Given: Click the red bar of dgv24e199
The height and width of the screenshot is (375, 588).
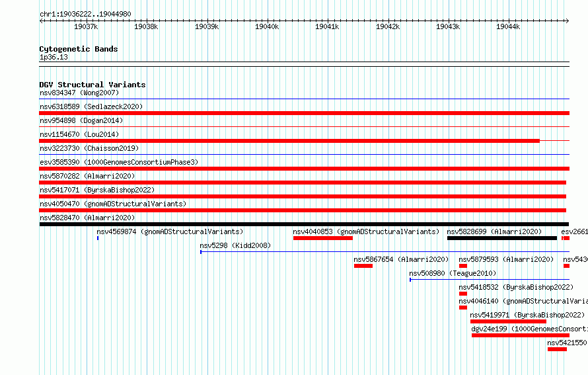Looking at the screenshot, I should [x=521, y=335].
